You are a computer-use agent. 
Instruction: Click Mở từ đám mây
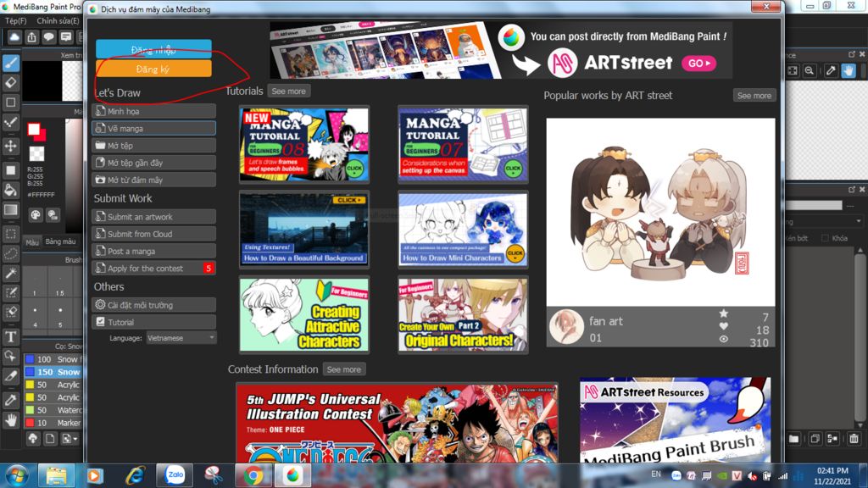click(154, 180)
